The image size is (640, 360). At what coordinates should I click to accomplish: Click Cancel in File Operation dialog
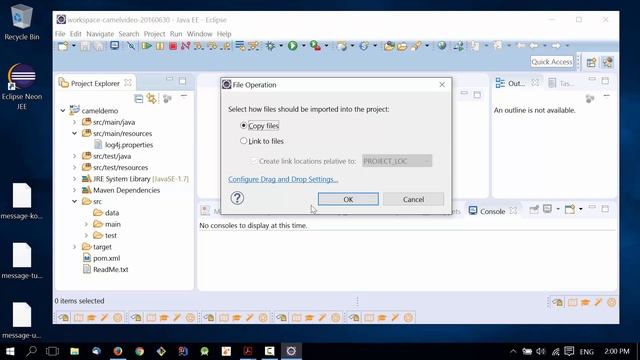coord(413,199)
